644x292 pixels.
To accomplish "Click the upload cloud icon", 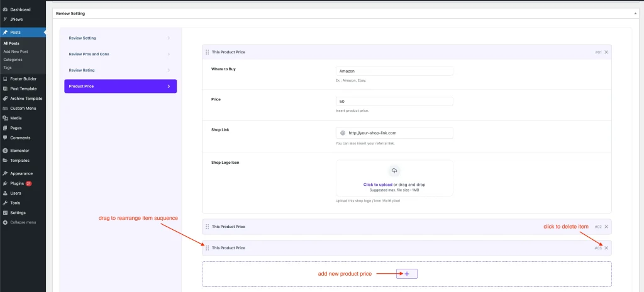I will pyautogui.click(x=394, y=171).
